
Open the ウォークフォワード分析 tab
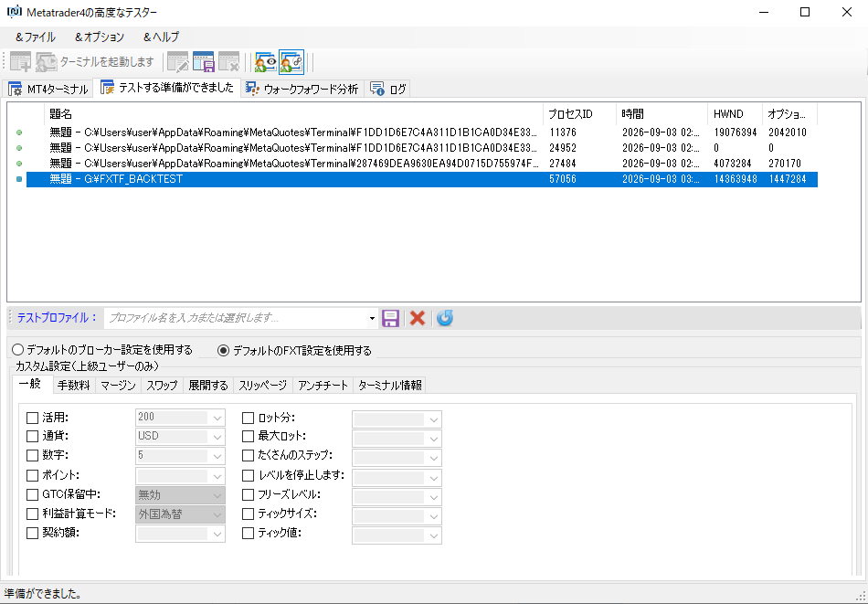(302, 89)
